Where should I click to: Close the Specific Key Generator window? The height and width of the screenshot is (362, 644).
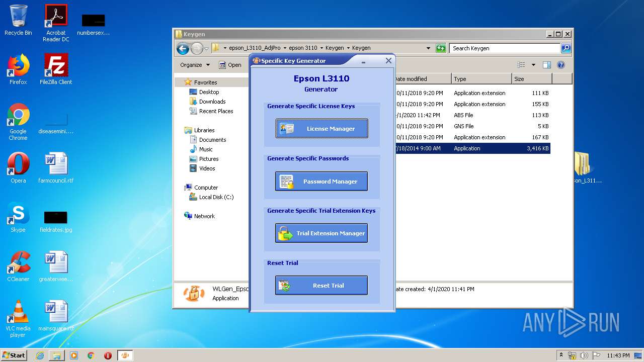[x=388, y=61]
